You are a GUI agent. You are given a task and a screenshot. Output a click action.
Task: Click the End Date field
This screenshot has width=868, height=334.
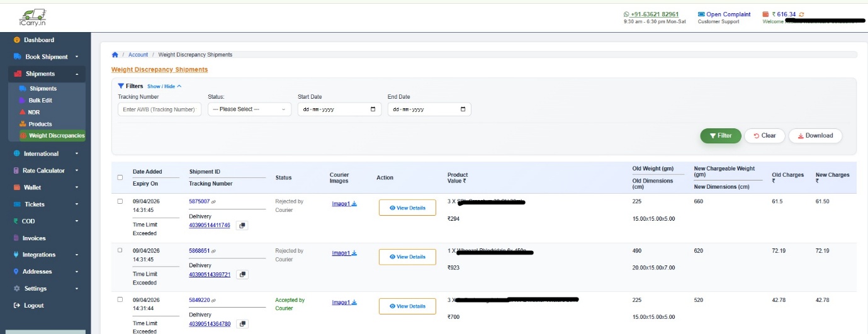point(429,109)
